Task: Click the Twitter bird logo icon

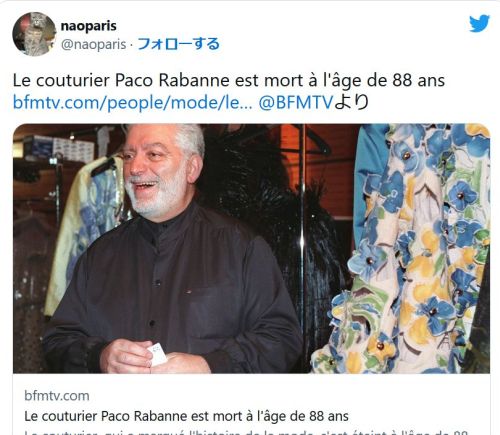Action: point(479,23)
